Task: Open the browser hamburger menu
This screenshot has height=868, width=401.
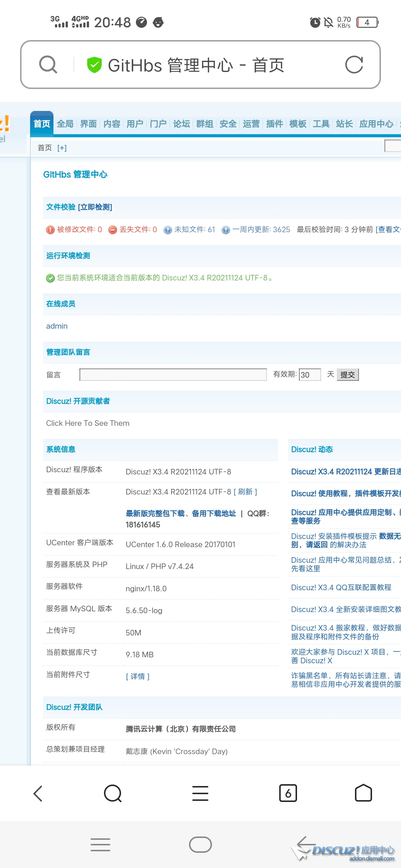Action: (200, 793)
